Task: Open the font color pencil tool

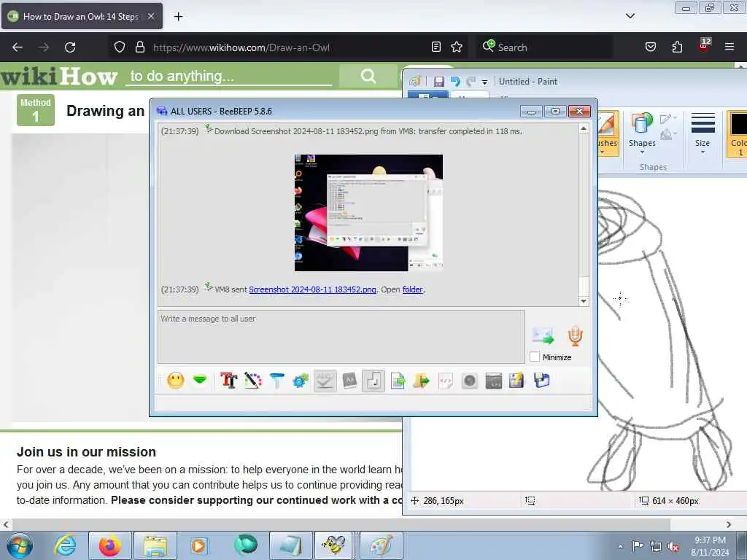Action: coord(253,381)
